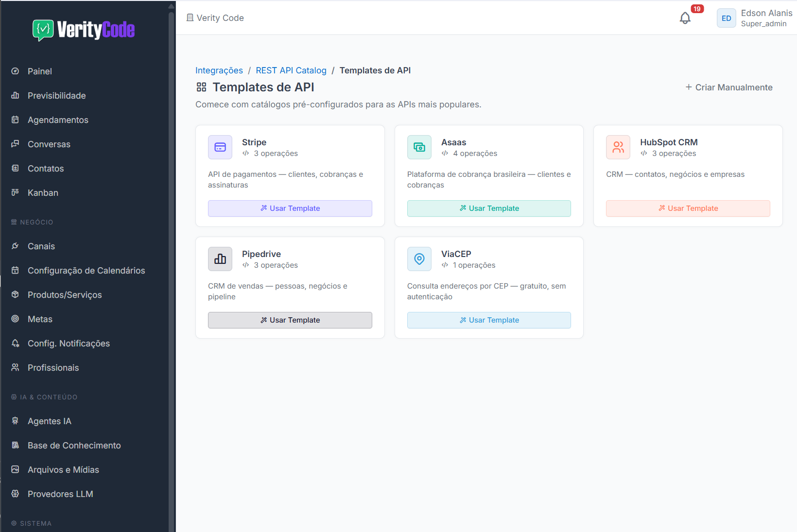Image resolution: width=797 pixels, height=532 pixels.
Task: Use the Asaas template
Action: click(489, 208)
